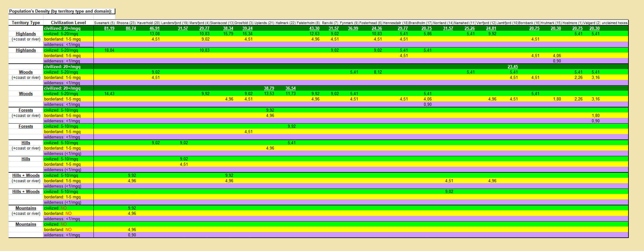Select the "Skaniscost (13)" domain header

pos(222,23)
